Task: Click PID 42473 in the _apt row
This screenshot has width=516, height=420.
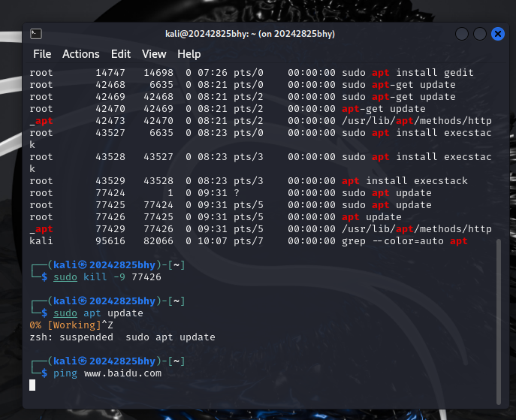Action: click(x=110, y=121)
